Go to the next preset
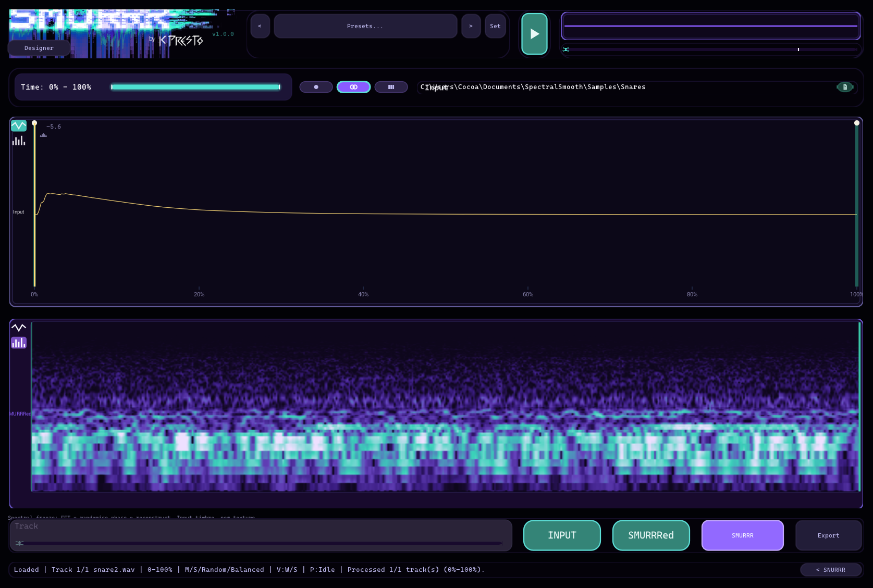 point(471,26)
